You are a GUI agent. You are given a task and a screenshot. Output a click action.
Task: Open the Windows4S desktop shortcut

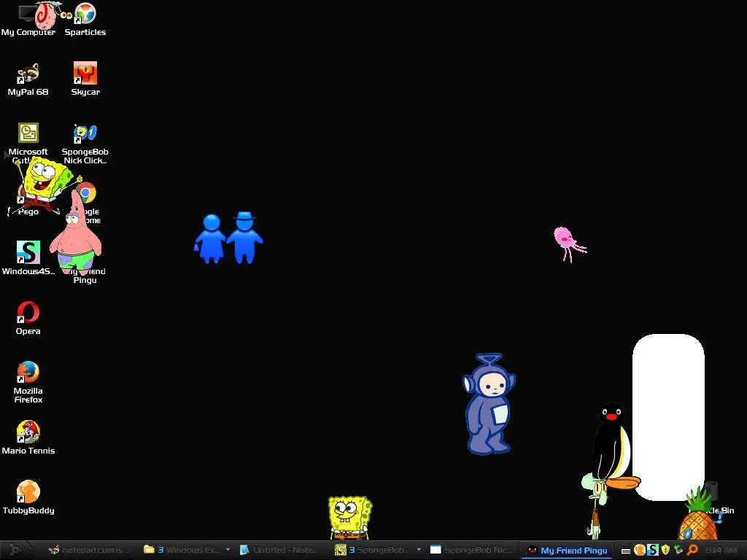[28, 258]
